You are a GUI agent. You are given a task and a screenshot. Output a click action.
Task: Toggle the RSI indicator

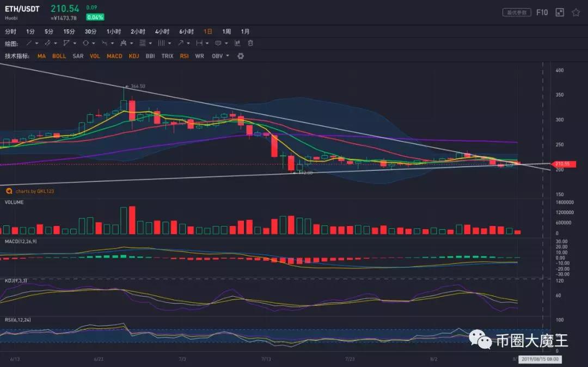coord(184,56)
